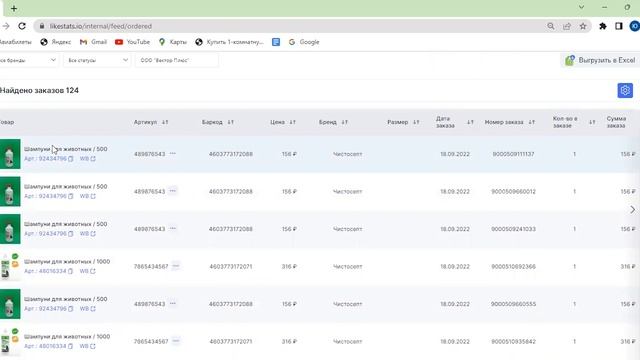Expand the brands filter dropdown
The width and height of the screenshot is (640, 360).
point(28,60)
